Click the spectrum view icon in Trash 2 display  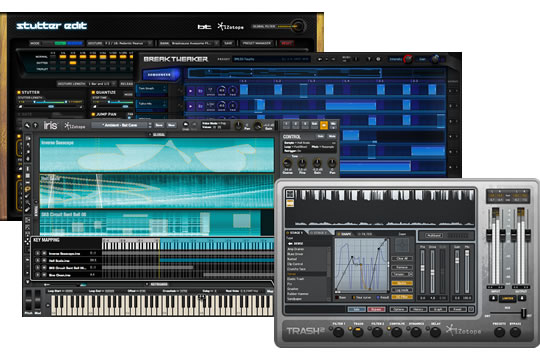290,194
